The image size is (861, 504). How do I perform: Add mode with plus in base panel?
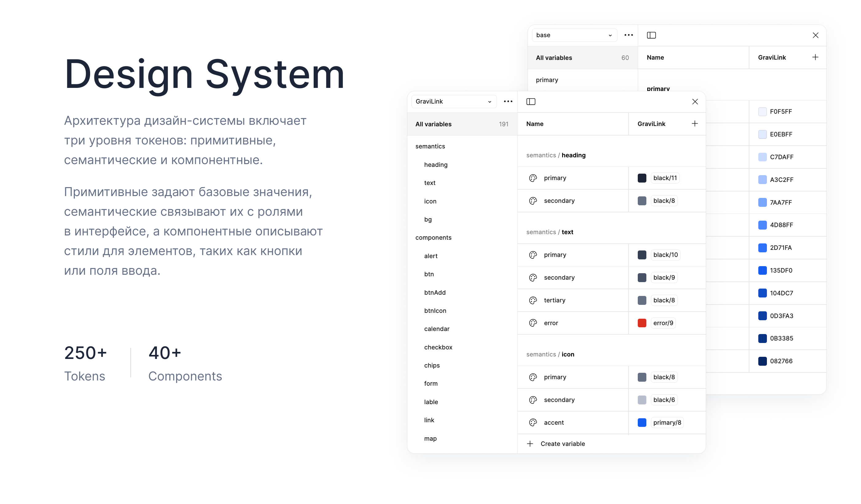click(815, 57)
